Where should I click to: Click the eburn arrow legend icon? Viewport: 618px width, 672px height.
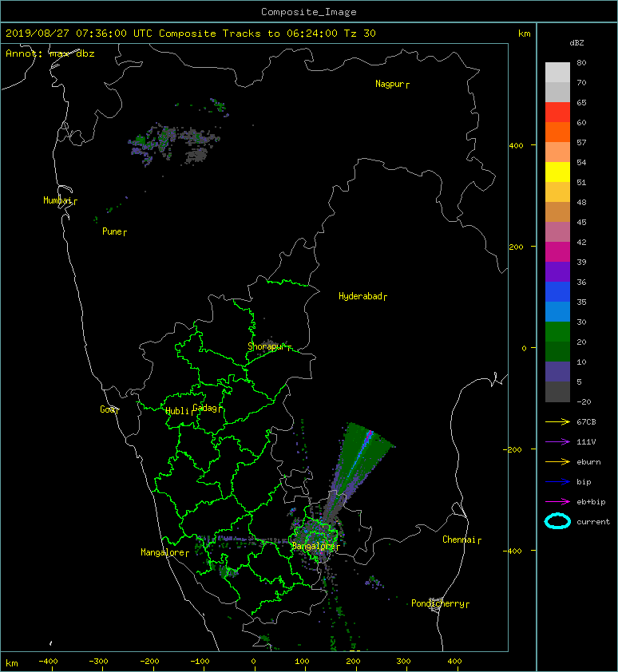(557, 461)
